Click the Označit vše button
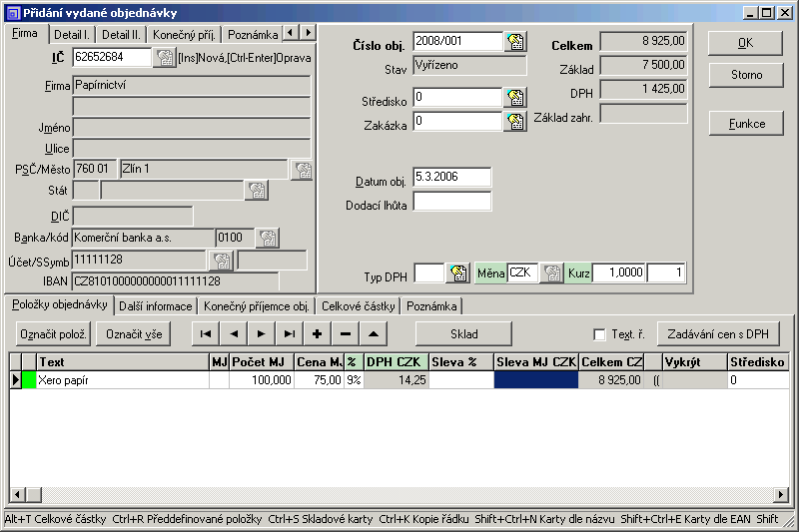The height and width of the screenshot is (532, 799). pyautogui.click(x=134, y=334)
